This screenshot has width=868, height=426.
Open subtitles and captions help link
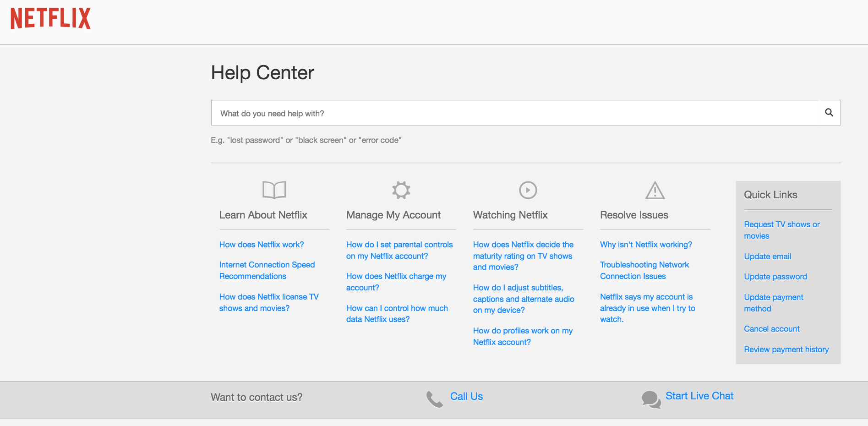click(524, 299)
